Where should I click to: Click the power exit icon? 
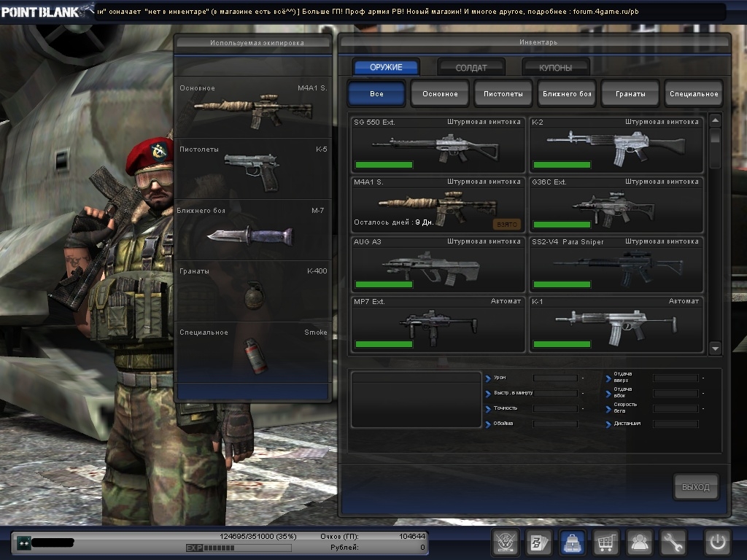(717, 542)
